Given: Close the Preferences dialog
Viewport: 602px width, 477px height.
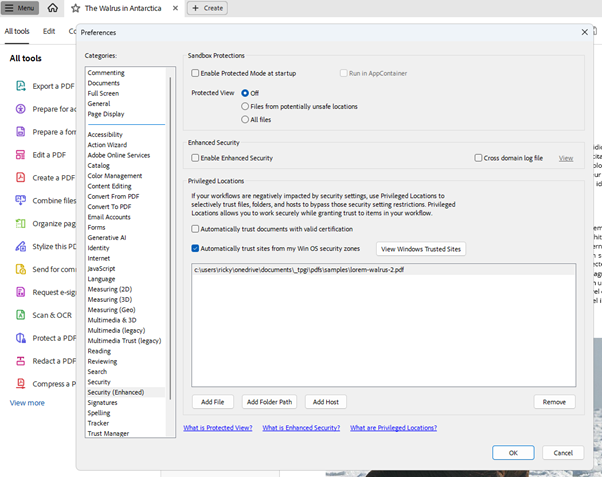Looking at the screenshot, I should click(584, 32).
